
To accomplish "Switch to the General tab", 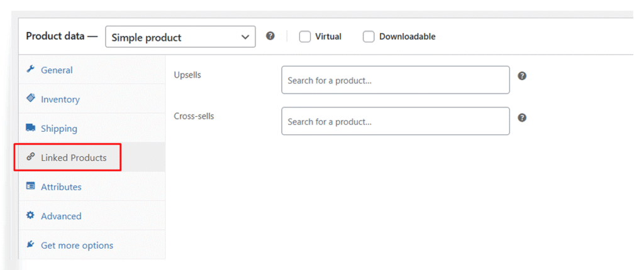I will (x=57, y=70).
